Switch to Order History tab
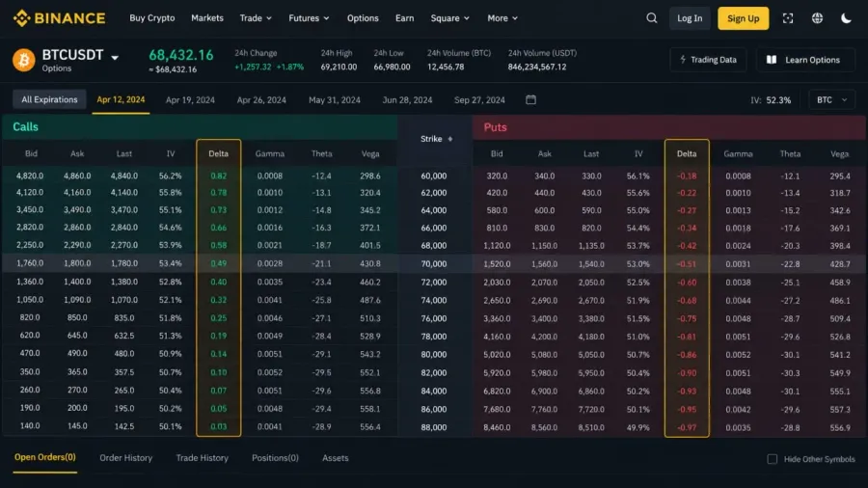868x488 pixels. pyautogui.click(x=125, y=457)
